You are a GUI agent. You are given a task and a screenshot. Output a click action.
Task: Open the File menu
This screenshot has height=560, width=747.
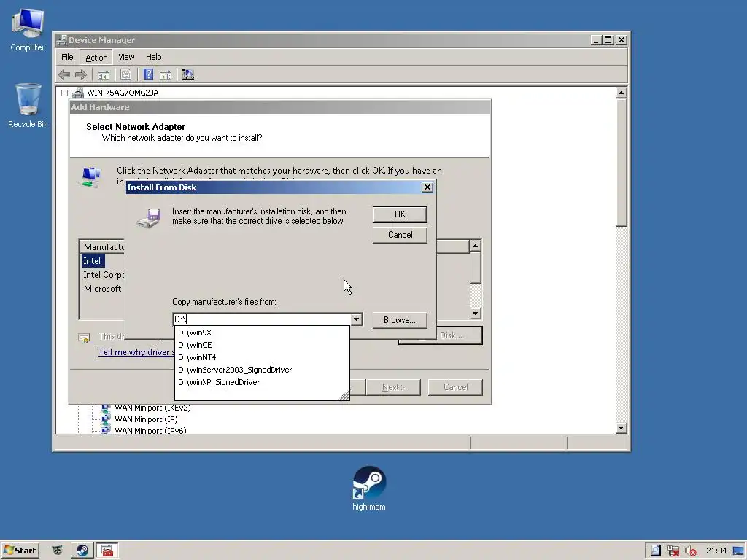(x=67, y=57)
